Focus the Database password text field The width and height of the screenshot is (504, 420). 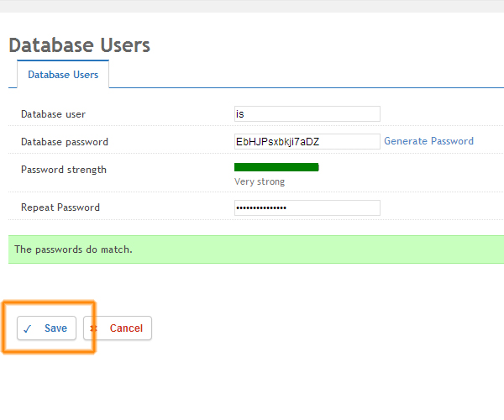click(x=307, y=142)
